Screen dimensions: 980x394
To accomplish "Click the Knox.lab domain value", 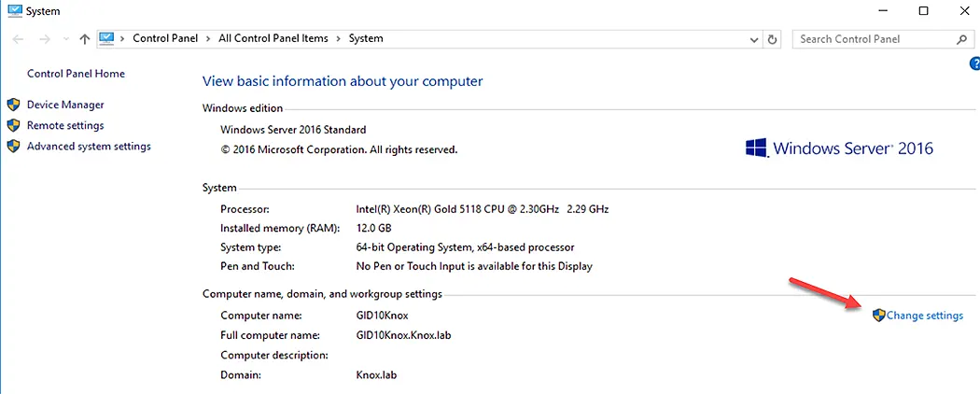I will tap(375, 375).
